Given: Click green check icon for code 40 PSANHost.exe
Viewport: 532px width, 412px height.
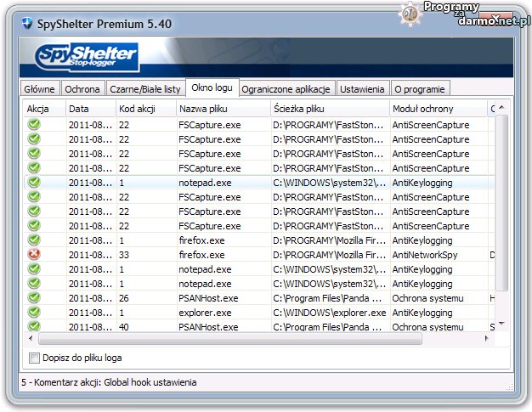Looking at the screenshot, I should (34, 326).
